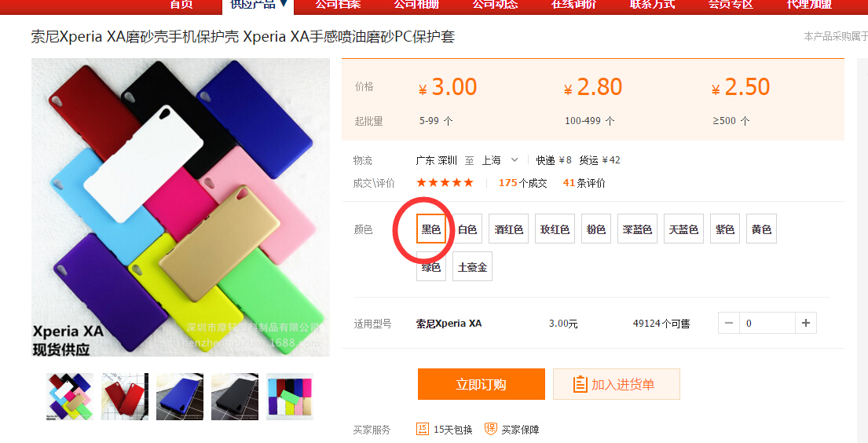Select the 白色 color option
The image size is (868, 443).
coord(467,229)
